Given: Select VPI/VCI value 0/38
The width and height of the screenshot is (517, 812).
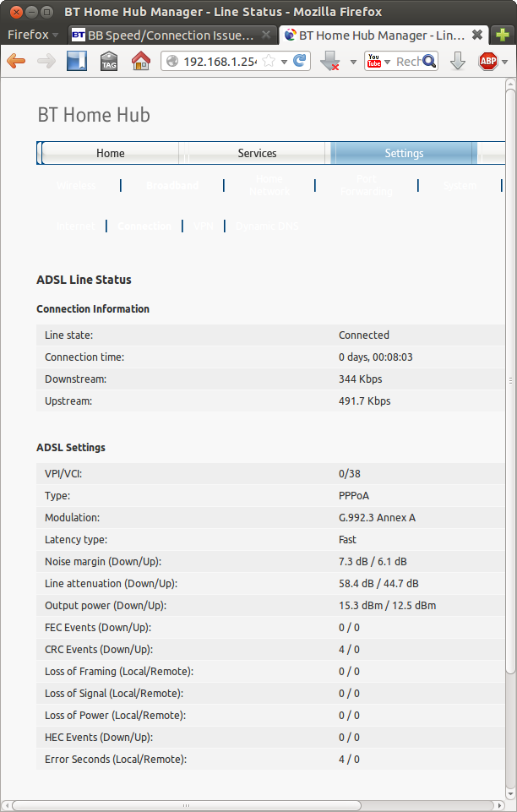Looking at the screenshot, I should pyautogui.click(x=350, y=473).
